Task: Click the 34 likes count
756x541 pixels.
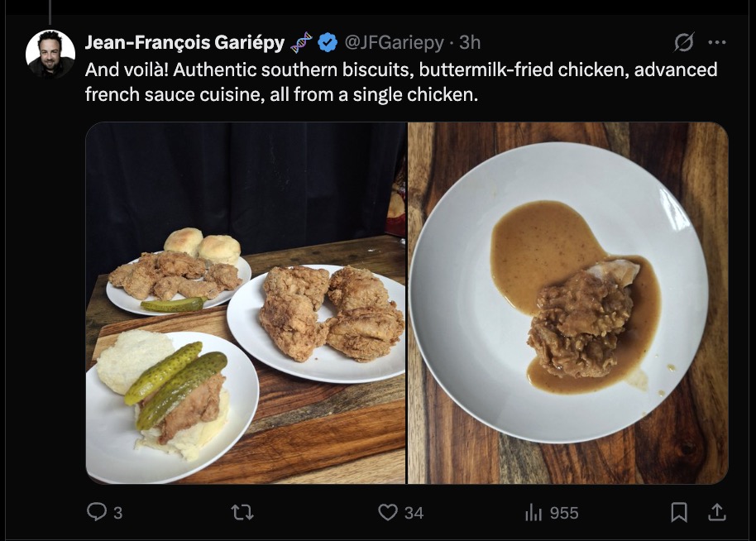Action: coord(414,513)
